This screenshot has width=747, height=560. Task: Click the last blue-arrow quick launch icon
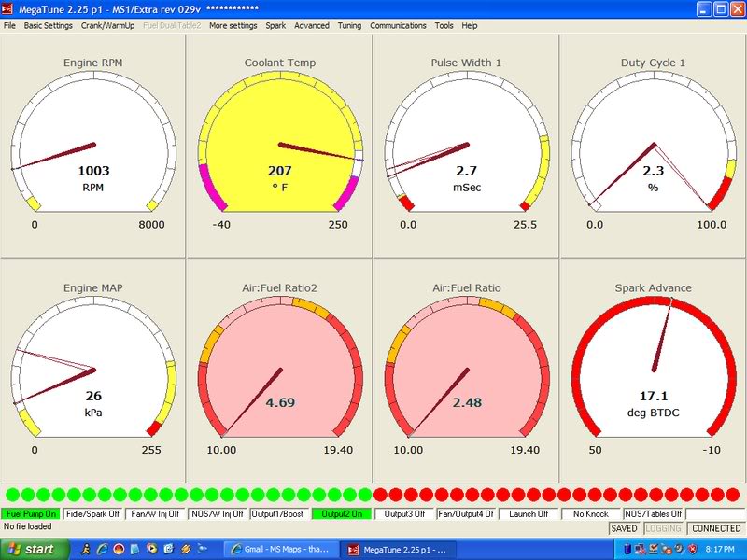click(202, 549)
